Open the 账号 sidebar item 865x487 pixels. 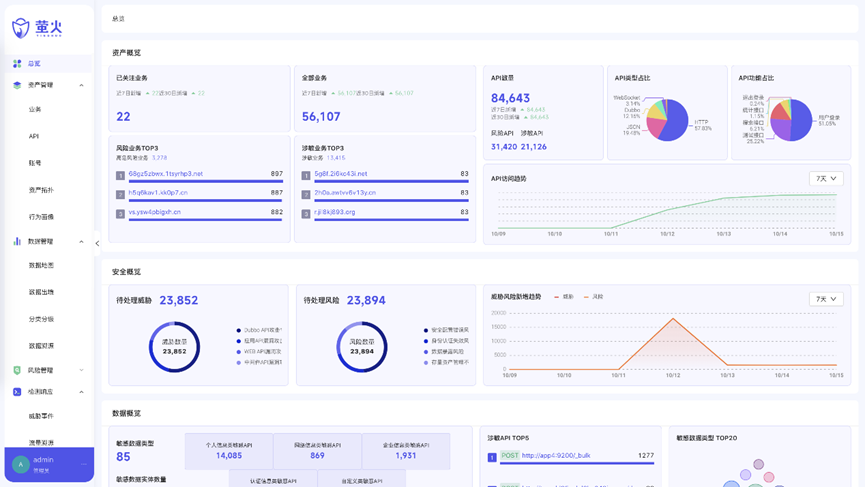35,163
